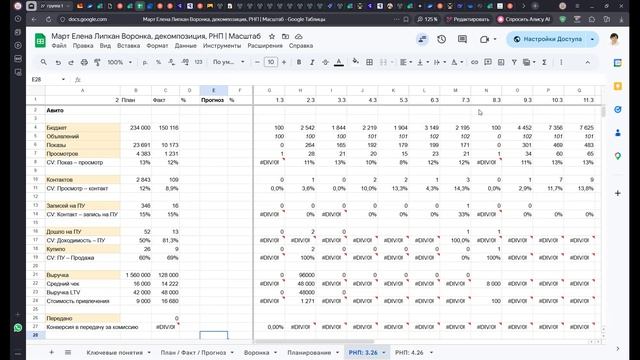Increase decimal places
This screenshot has height=360, width=640.
tap(185, 62)
